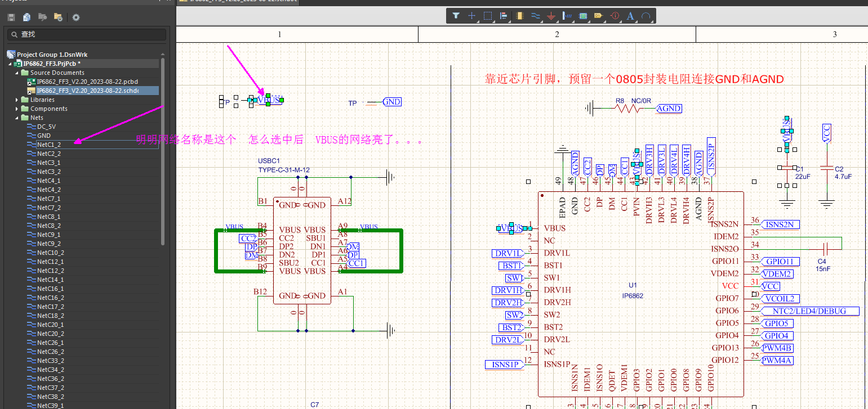Pick the place wire tool
The width and height of the screenshot is (868, 409).
[x=535, y=16]
